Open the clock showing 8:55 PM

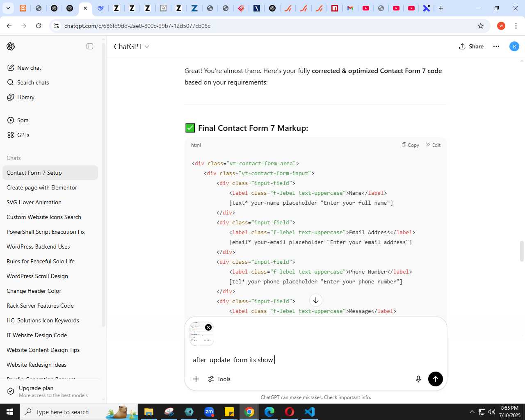[x=509, y=412]
